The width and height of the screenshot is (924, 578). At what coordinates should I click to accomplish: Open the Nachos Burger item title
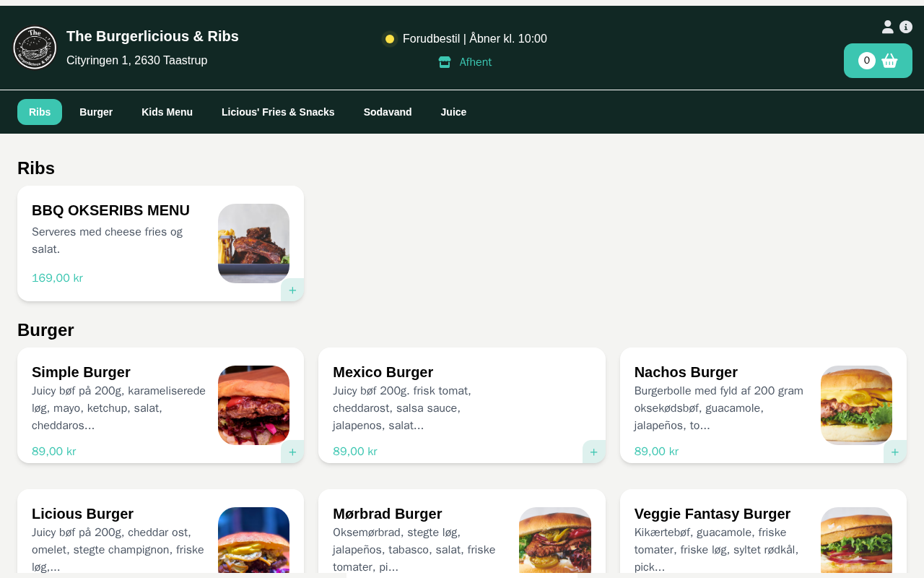click(686, 372)
